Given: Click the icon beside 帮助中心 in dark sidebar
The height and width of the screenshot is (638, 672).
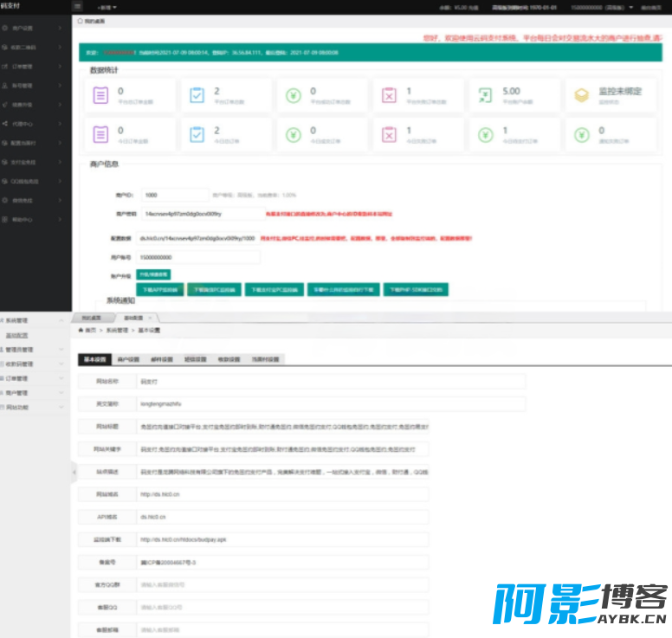Looking at the screenshot, I should pyautogui.click(x=4, y=219).
